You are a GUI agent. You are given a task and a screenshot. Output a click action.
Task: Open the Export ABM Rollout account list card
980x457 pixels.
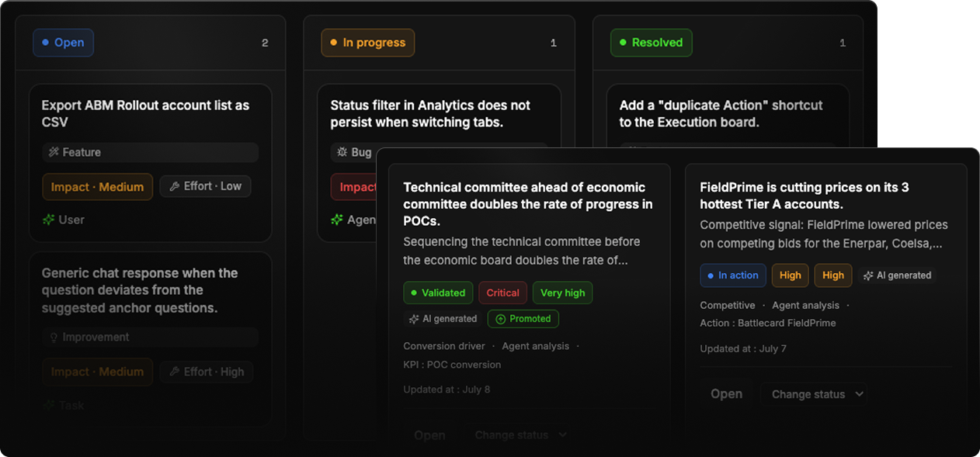[151, 163]
